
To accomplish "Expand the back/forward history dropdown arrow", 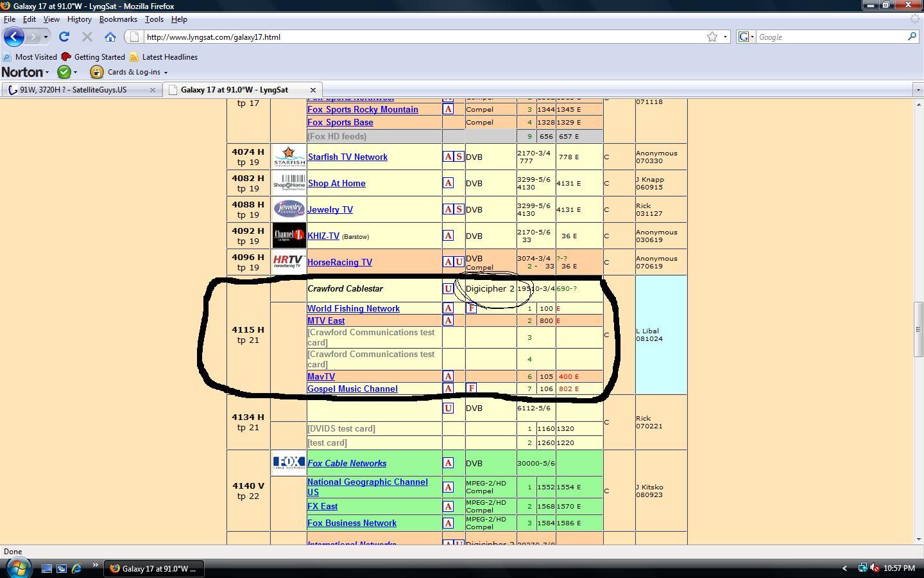I will point(46,37).
